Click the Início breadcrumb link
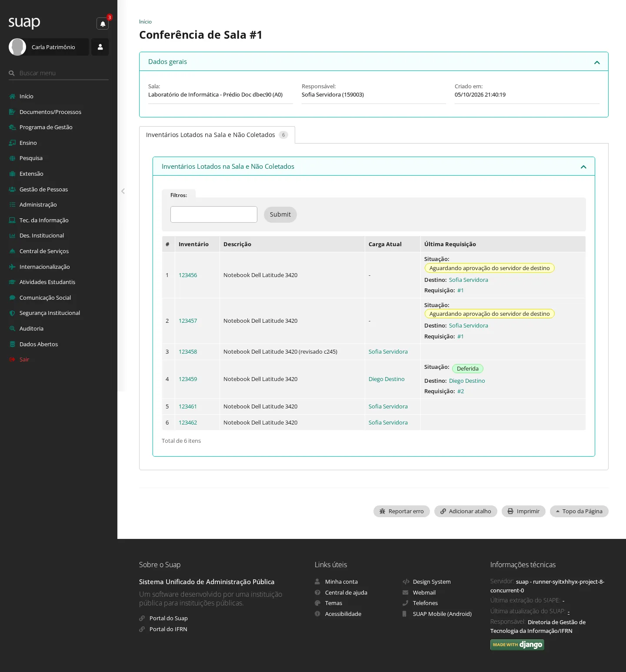Image resolution: width=626 pixels, height=672 pixels. click(x=145, y=21)
